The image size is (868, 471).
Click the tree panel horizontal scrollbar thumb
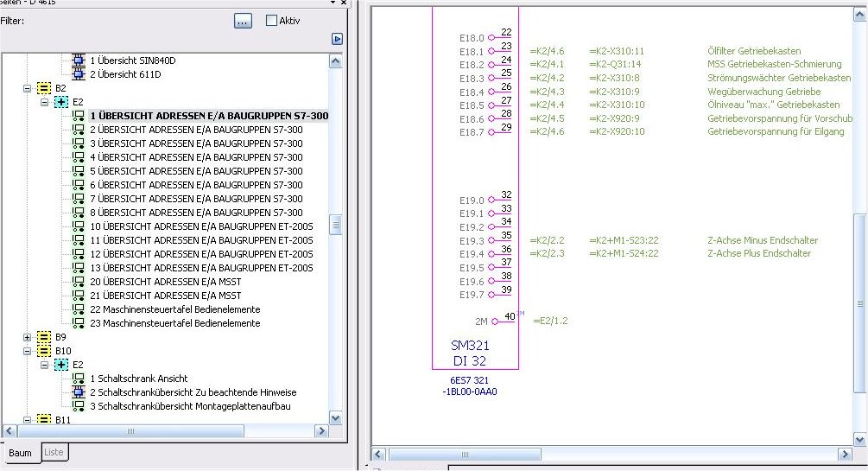pos(130,430)
